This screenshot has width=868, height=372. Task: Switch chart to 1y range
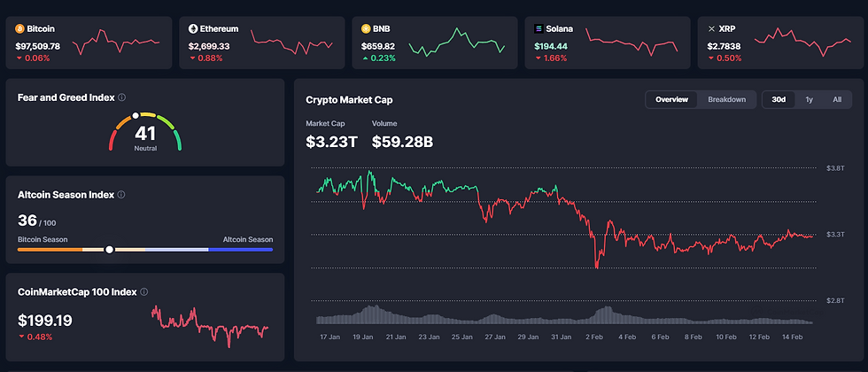point(809,99)
